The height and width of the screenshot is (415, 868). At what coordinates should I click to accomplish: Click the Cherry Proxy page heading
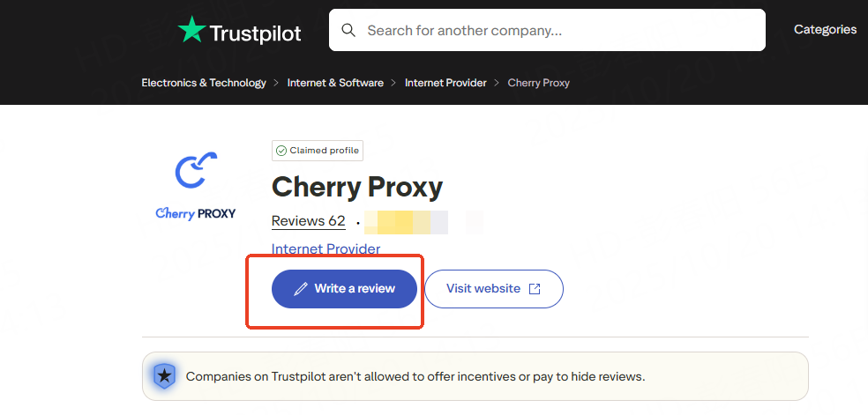(x=357, y=187)
